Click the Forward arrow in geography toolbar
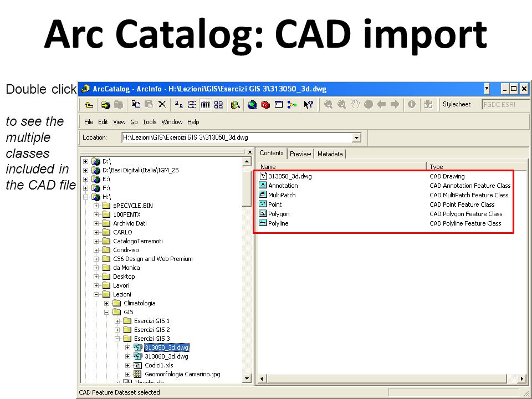532x399 pixels. click(395, 105)
